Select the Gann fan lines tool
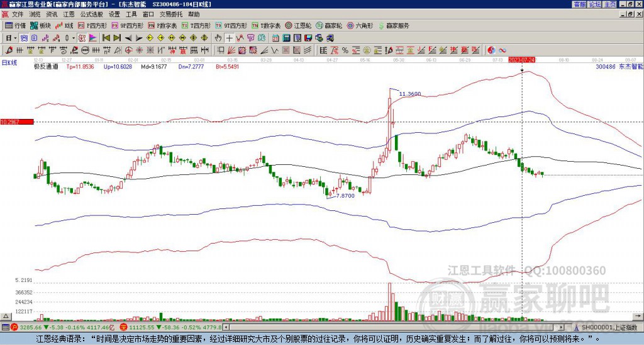Viewport: 644px width, 345px height. (x=231, y=50)
